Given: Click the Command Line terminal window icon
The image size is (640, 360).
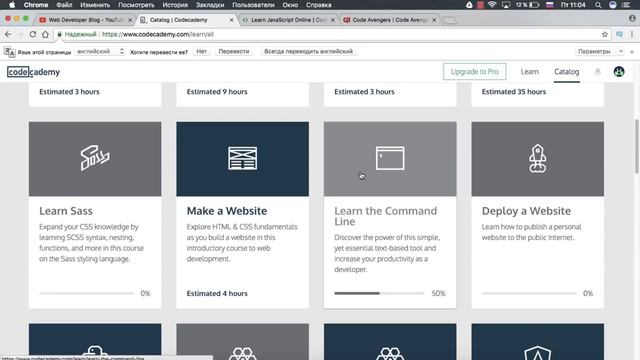Looking at the screenshot, I should pyautogui.click(x=390, y=158).
